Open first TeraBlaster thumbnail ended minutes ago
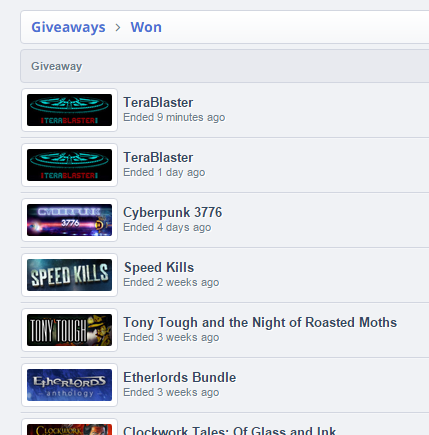 coord(69,110)
